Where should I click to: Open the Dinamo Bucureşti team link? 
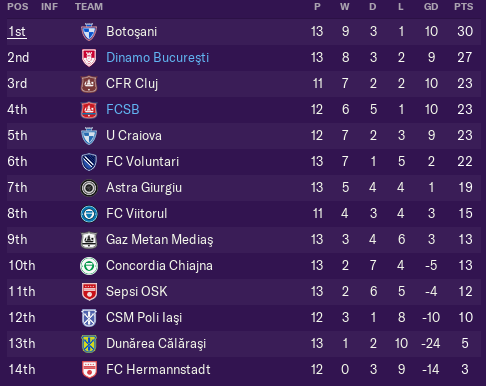tap(157, 58)
